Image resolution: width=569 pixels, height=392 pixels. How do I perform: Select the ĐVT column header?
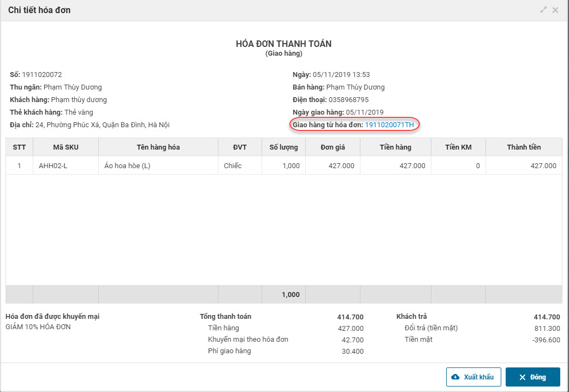click(x=240, y=147)
